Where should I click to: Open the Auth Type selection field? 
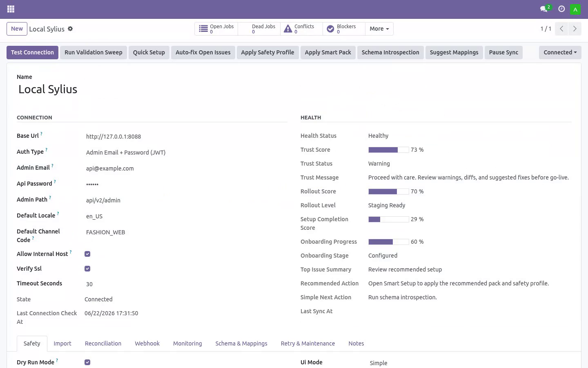[186, 153]
